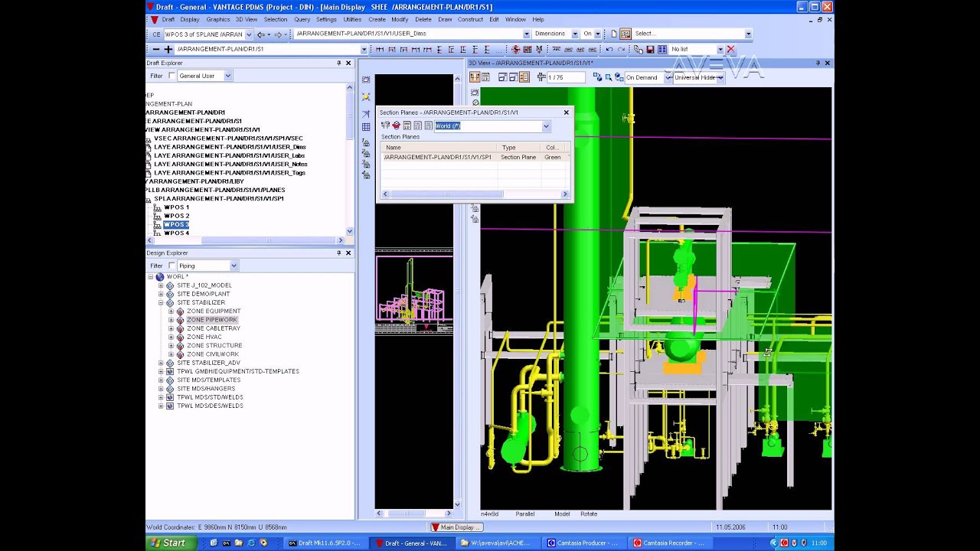Close the Draft Explorer panel

pos(348,63)
